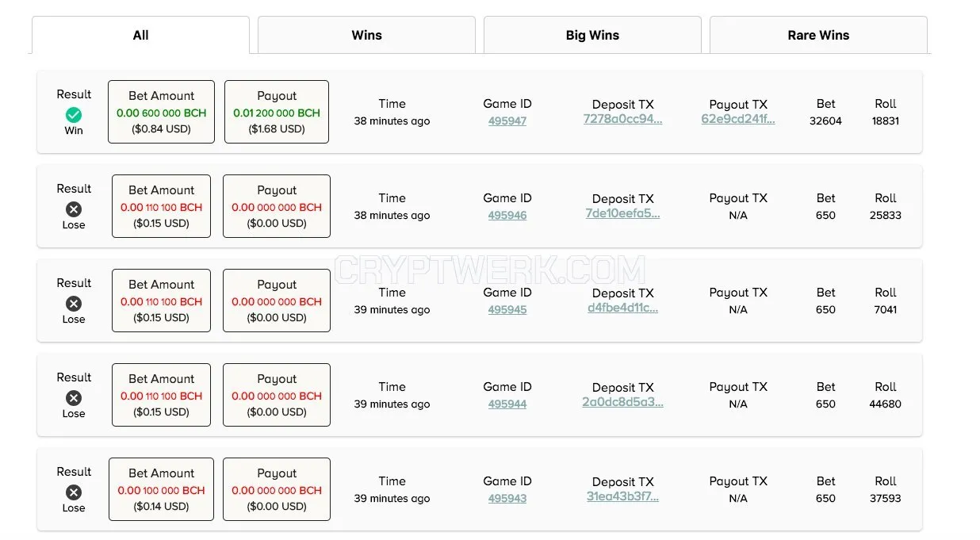Open payout transaction 62e9cd241f link
The image size is (980, 540).
click(x=738, y=119)
